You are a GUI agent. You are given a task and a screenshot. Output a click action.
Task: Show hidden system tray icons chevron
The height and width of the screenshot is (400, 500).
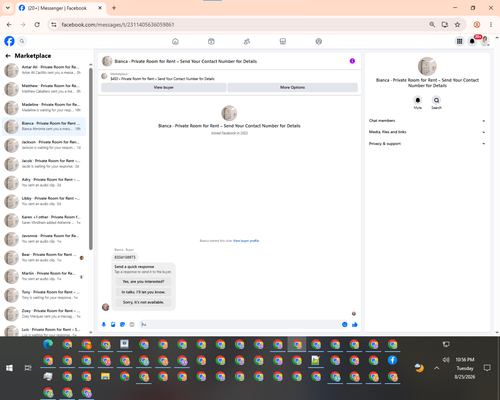(437, 368)
